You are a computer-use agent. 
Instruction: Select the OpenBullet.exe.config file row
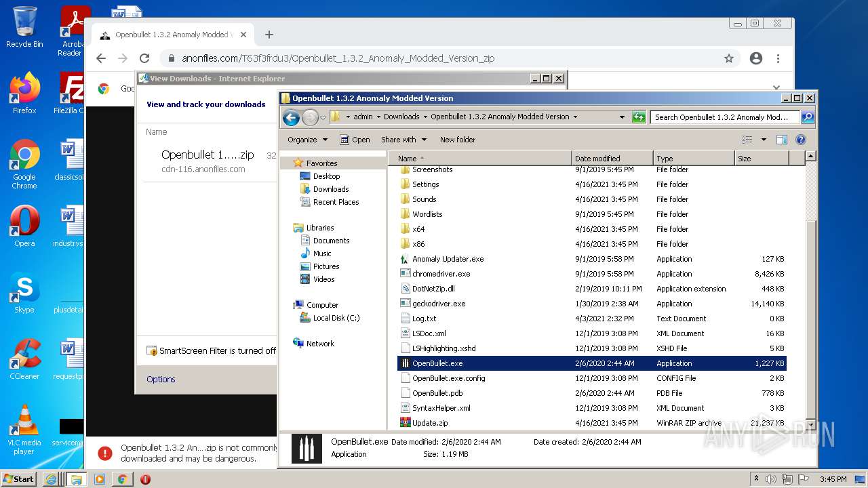(592, 378)
